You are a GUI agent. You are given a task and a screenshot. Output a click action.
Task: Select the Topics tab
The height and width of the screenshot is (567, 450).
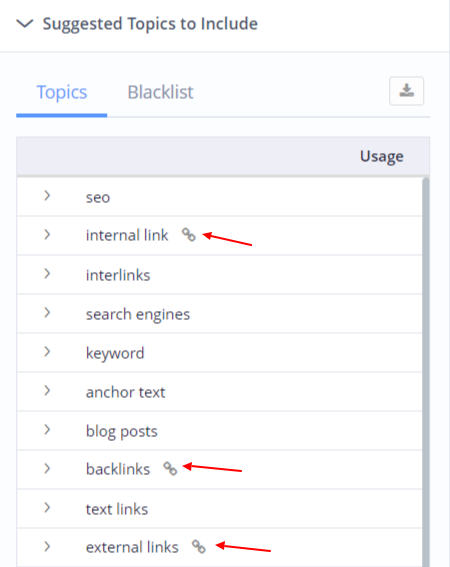coord(62,92)
